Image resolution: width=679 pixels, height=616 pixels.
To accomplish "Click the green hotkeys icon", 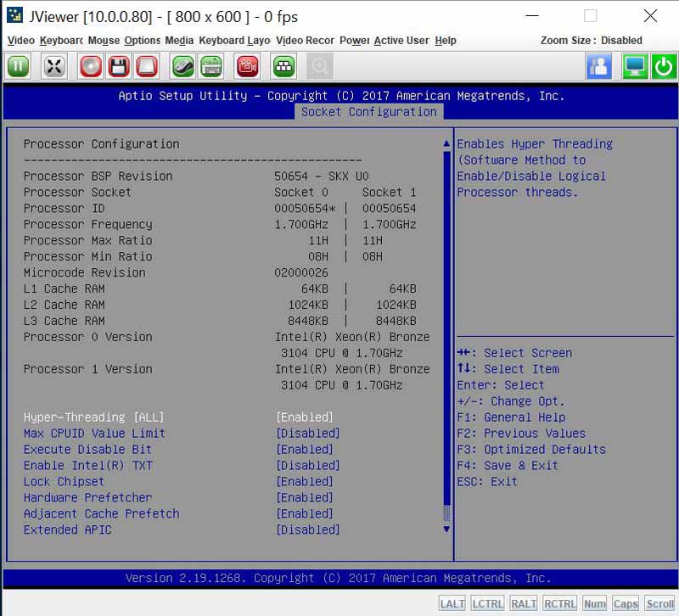I will [283, 66].
